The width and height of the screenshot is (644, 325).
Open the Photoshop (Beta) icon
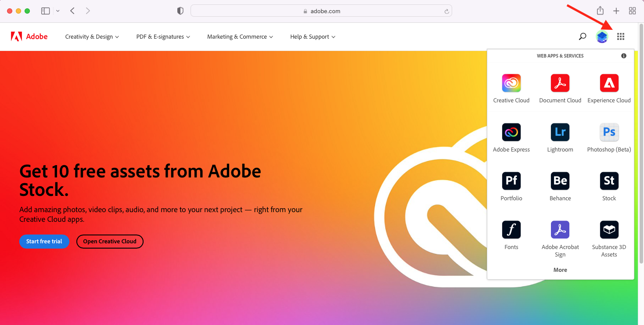click(609, 132)
